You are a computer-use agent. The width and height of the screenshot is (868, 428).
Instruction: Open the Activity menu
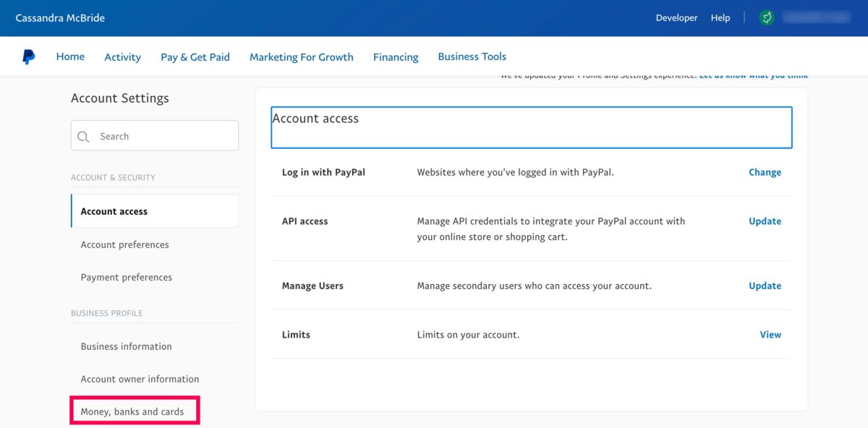(x=122, y=57)
